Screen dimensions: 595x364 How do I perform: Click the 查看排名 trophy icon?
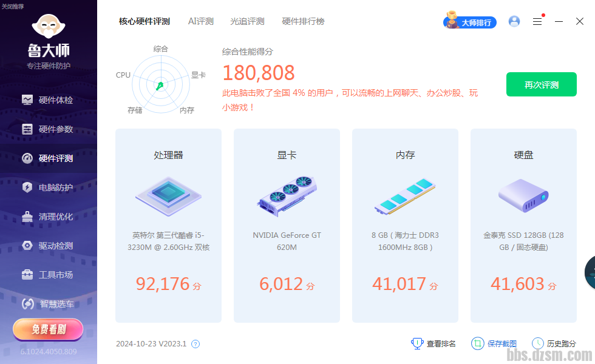[x=417, y=343]
